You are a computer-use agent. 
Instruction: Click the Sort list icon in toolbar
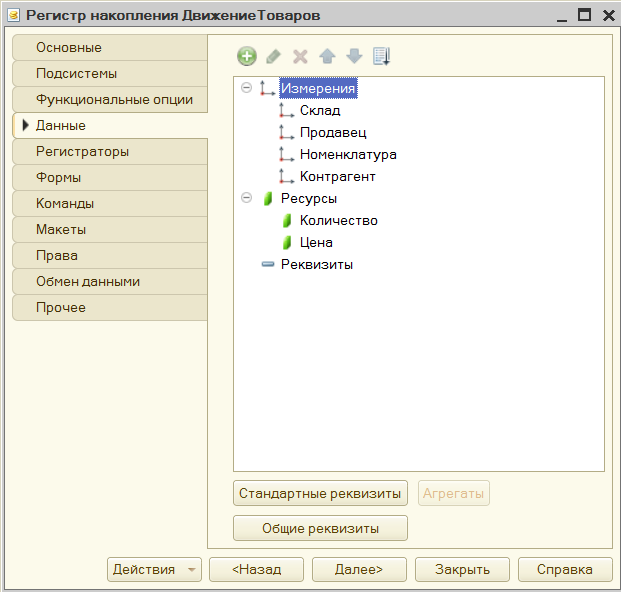tap(381, 56)
